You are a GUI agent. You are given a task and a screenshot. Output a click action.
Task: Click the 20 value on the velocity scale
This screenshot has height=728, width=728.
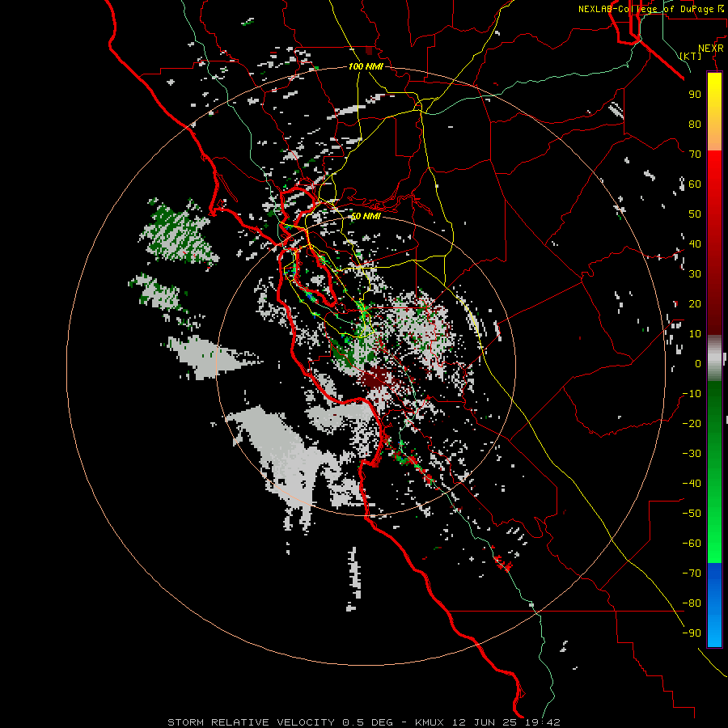point(695,303)
